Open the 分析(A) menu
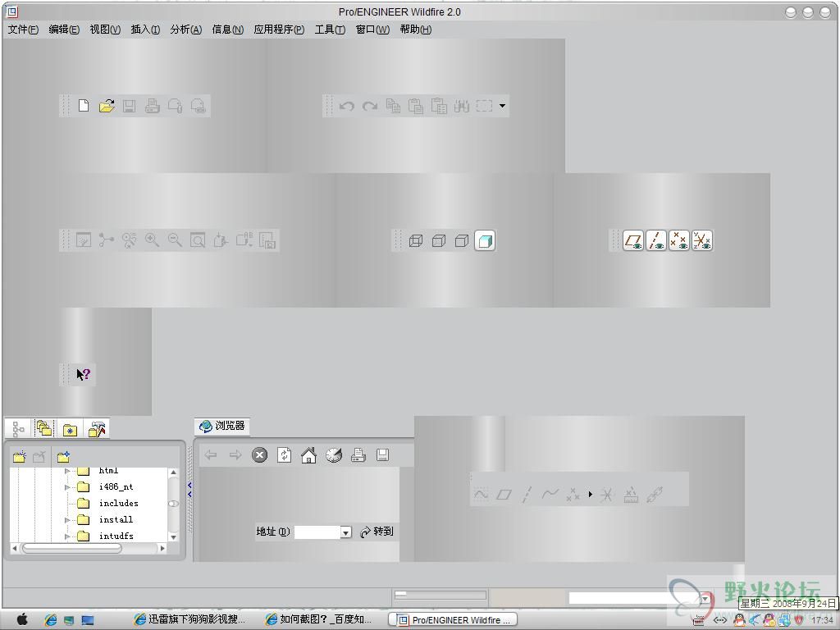Image resolution: width=840 pixels, height=630 pixels. (186, 30)
